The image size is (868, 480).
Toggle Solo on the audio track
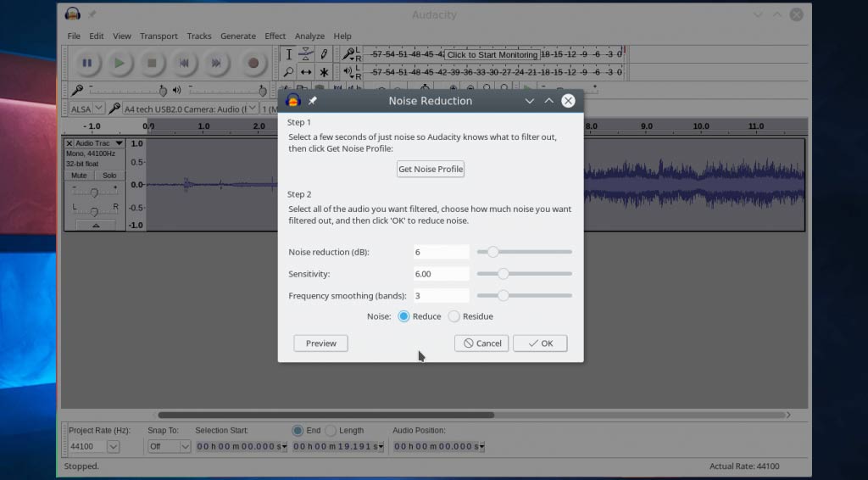click(x=109, y=176)
